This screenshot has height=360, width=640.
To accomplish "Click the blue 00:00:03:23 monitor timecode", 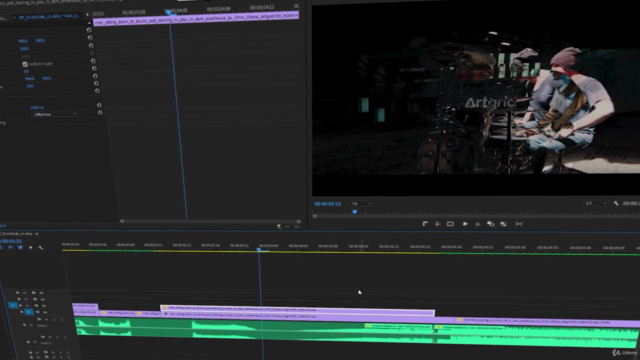I will click(327, 203).
